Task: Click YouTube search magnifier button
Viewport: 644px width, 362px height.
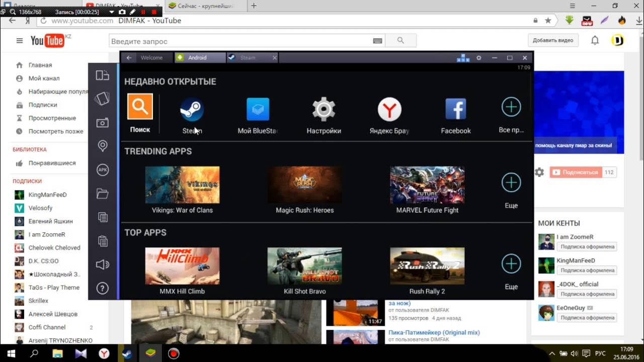Action: click(x=400, y=41)
